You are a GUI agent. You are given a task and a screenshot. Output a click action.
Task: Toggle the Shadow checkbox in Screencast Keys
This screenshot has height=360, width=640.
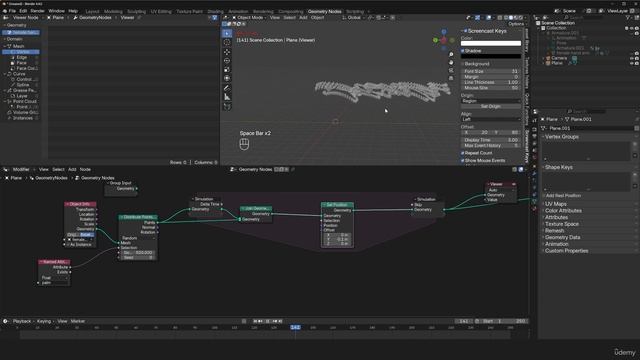click(463, 51)
